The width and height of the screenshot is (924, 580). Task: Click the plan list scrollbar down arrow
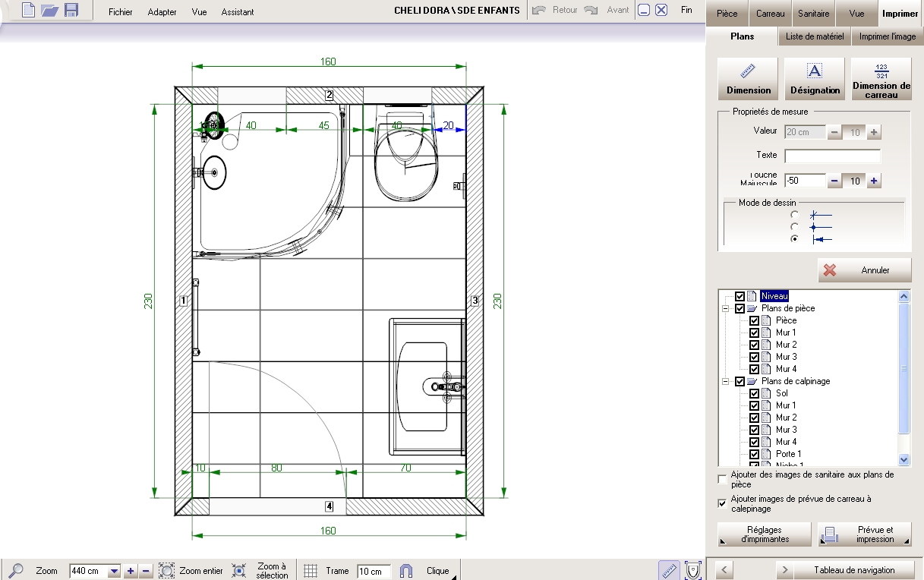[x=904, y=459]
